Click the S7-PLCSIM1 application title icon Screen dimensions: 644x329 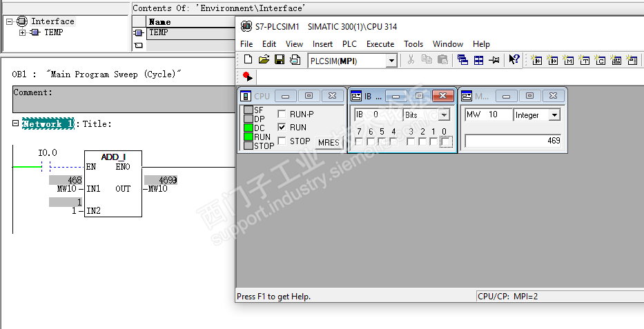pyautogui.click(x=246, y=26)
